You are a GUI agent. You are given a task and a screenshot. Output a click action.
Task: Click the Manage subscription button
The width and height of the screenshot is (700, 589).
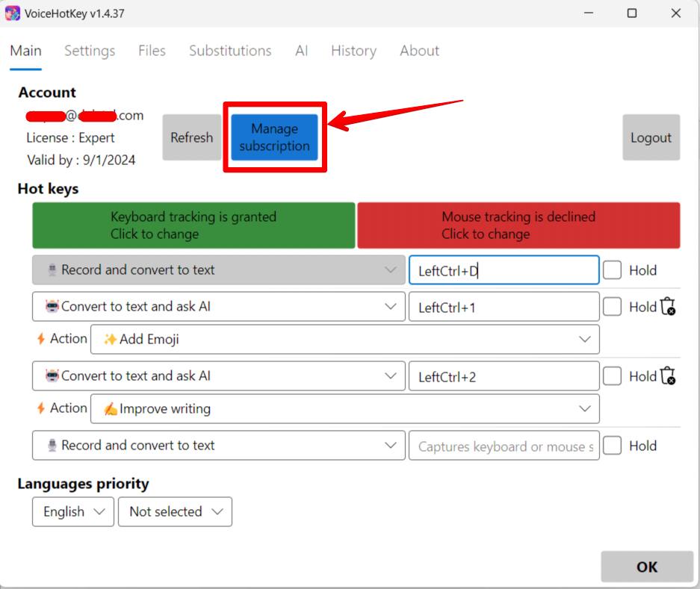pos(275,137)
